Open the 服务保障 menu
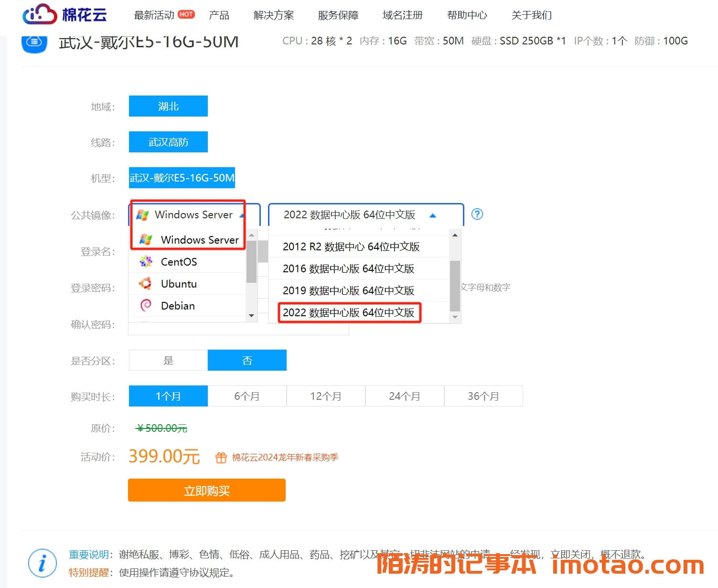This screenshot has height=588, width=718. [338, 15]
